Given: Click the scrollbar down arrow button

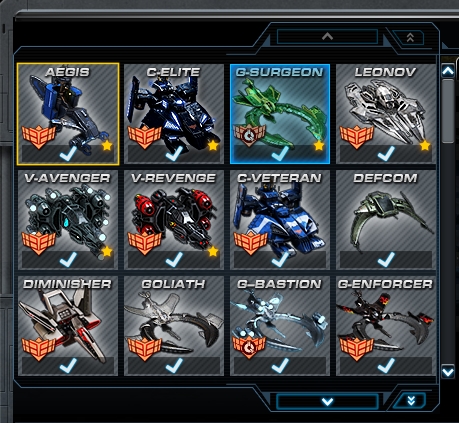Looking at the screenshot, I should click(448, 371).
